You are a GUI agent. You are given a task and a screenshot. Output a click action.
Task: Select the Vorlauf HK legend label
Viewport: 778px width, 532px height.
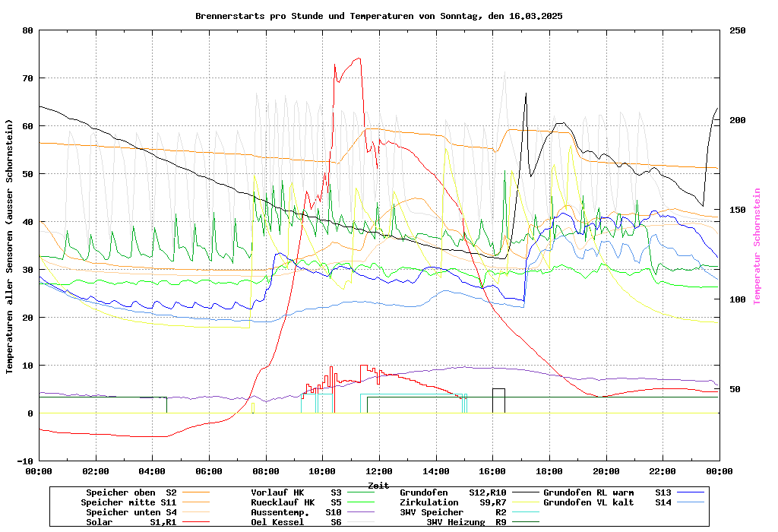(277, 492)
